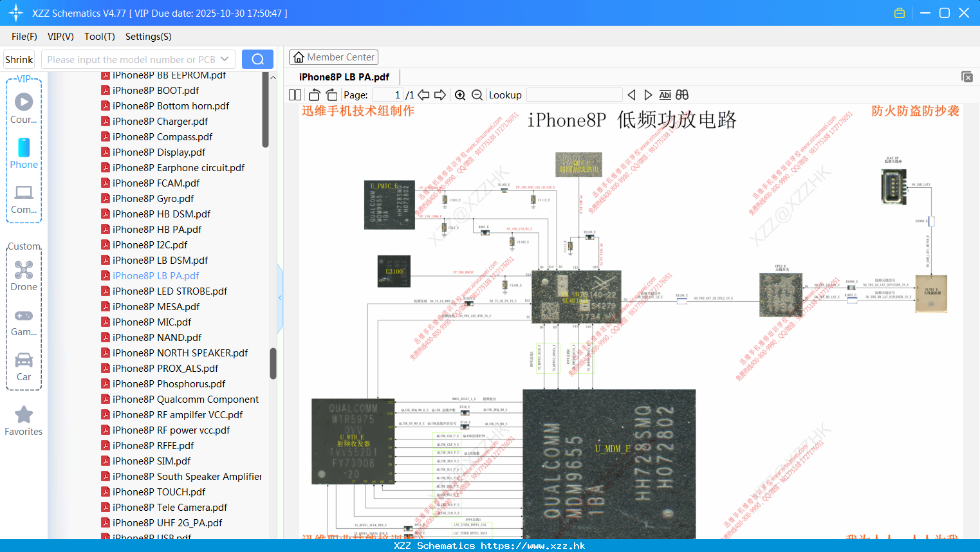Open the Member Center
This screenshot has width=980, height=552.
click(333, 57)
